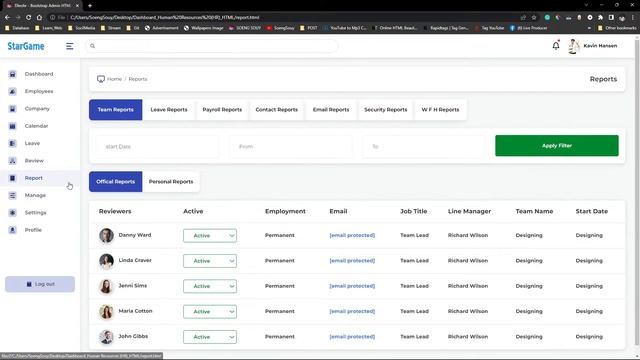640x360 pixels.
Task: Click the Dashboard icon in the sidebar
Action: [12, 74]
